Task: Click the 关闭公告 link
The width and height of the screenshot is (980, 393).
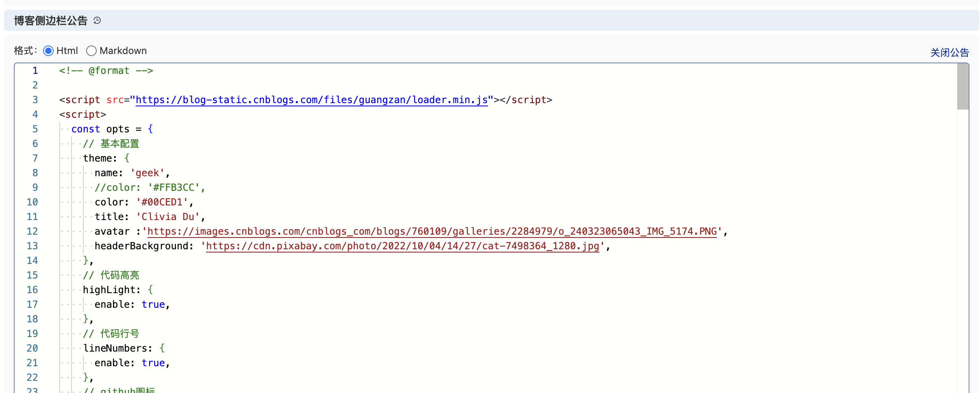Action: click(950, 52)
